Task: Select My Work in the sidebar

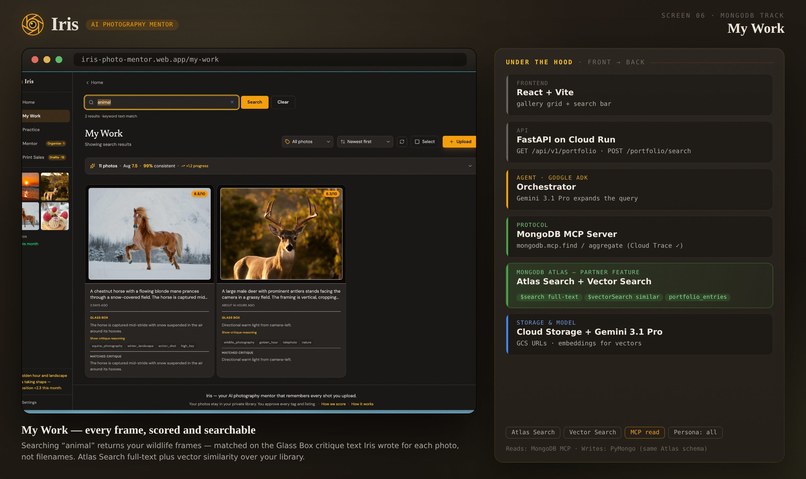Action: tap(45, 116)
